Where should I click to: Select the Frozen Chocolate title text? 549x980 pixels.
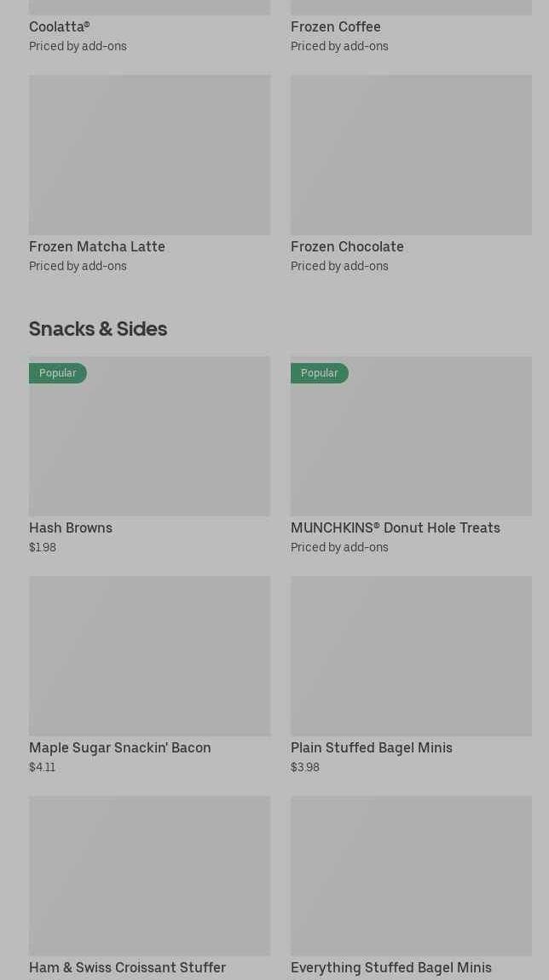[x=347, y=247]
